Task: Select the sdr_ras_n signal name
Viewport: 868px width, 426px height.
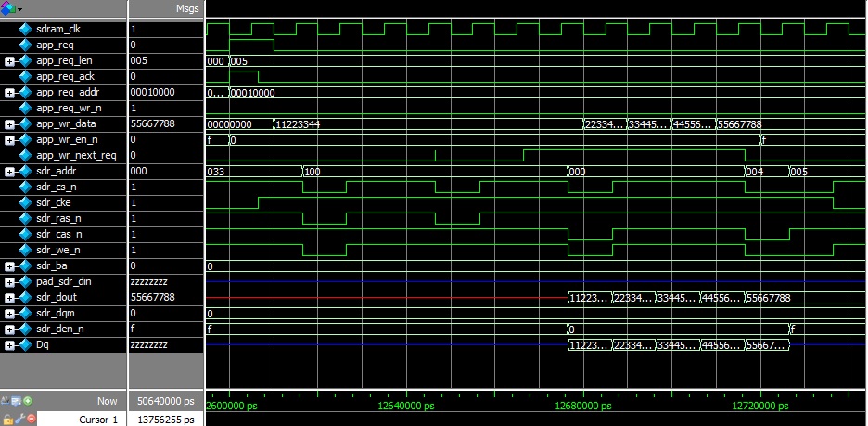Action: 61,218
